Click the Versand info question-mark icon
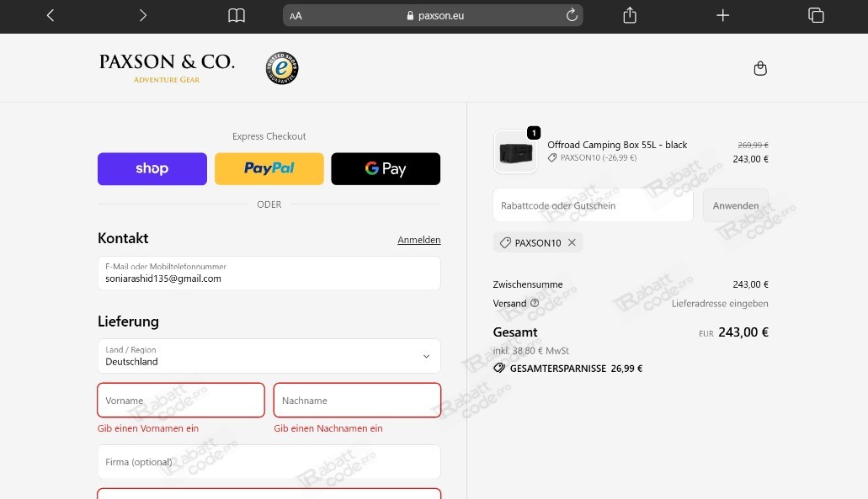Image resolution: width=868 pixels, height=499 pixels. (x=535, y=303)
